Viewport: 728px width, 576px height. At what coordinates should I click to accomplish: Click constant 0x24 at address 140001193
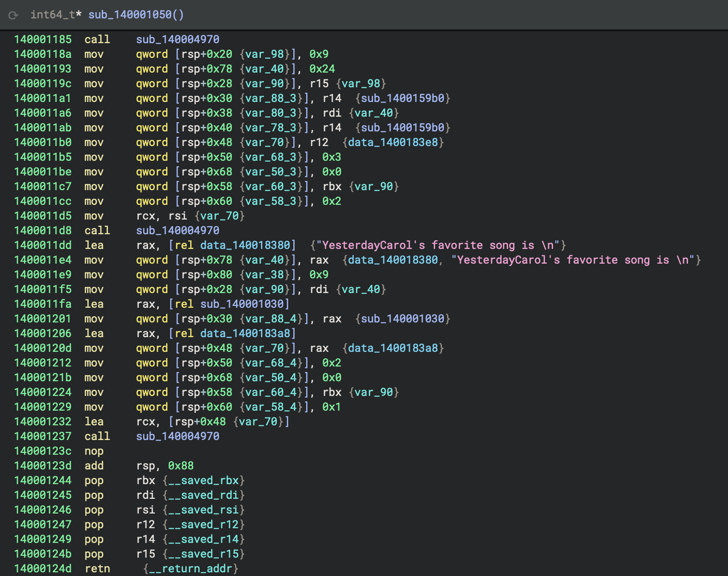coord(322,69)
